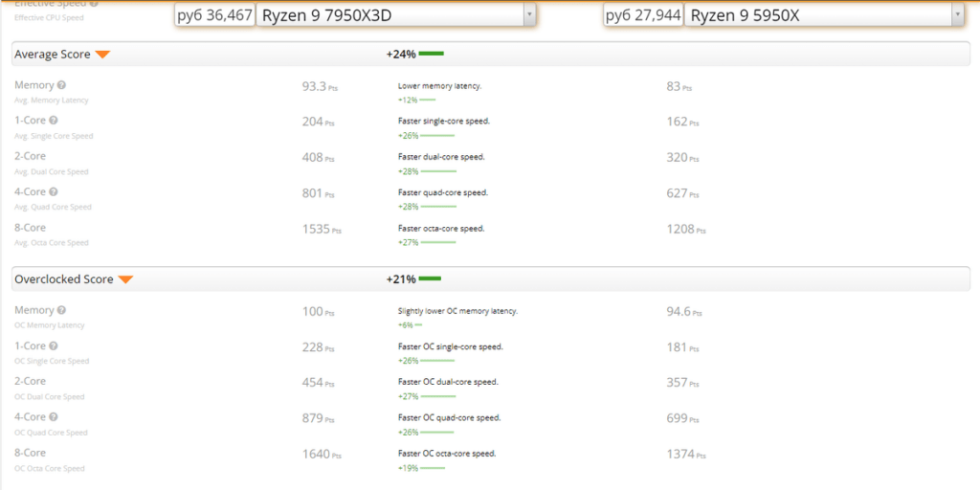This screenshot has width=980, height=490.
Task: Collapse the Average Score section
Action: (491, 55)
